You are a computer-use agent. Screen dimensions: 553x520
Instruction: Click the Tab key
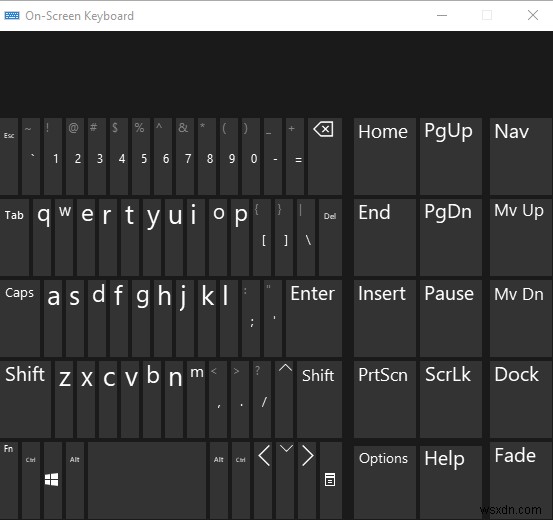pos(14,237)
